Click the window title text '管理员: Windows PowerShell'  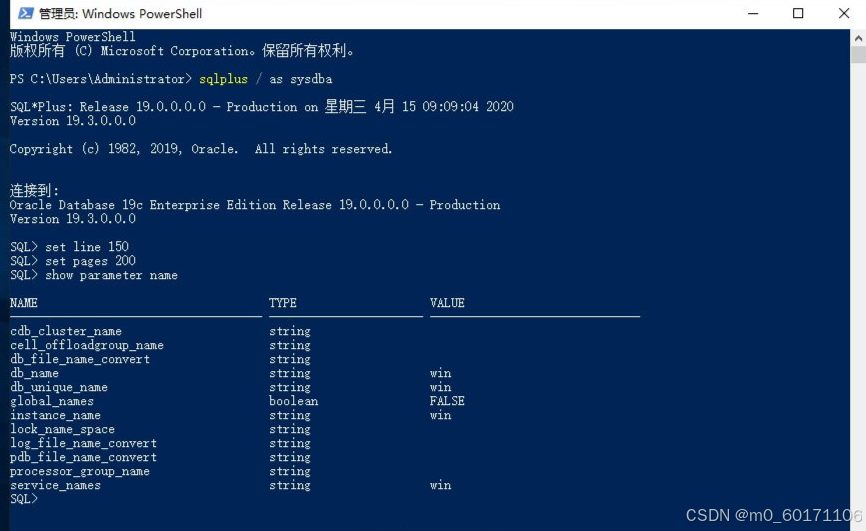click(x=120, y=14)
